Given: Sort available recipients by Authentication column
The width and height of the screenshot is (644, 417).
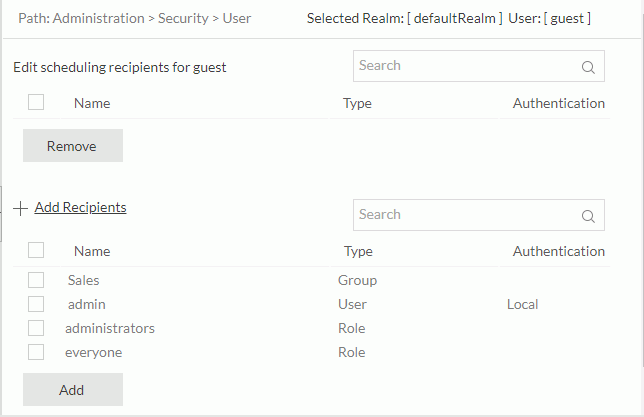Looking at the screenshot, I should pos(558,251).
